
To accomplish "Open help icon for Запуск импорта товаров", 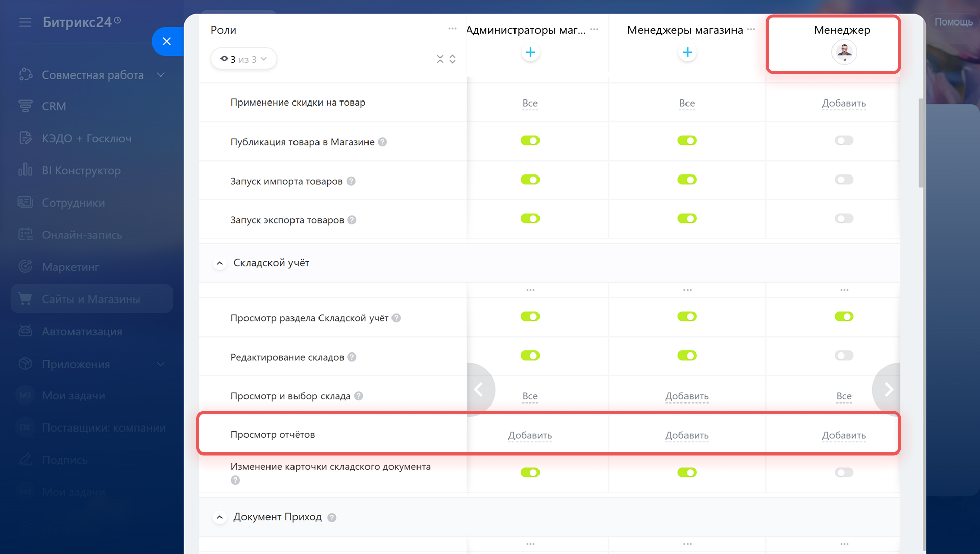I will pyautogui.click(x=351, y=181).
